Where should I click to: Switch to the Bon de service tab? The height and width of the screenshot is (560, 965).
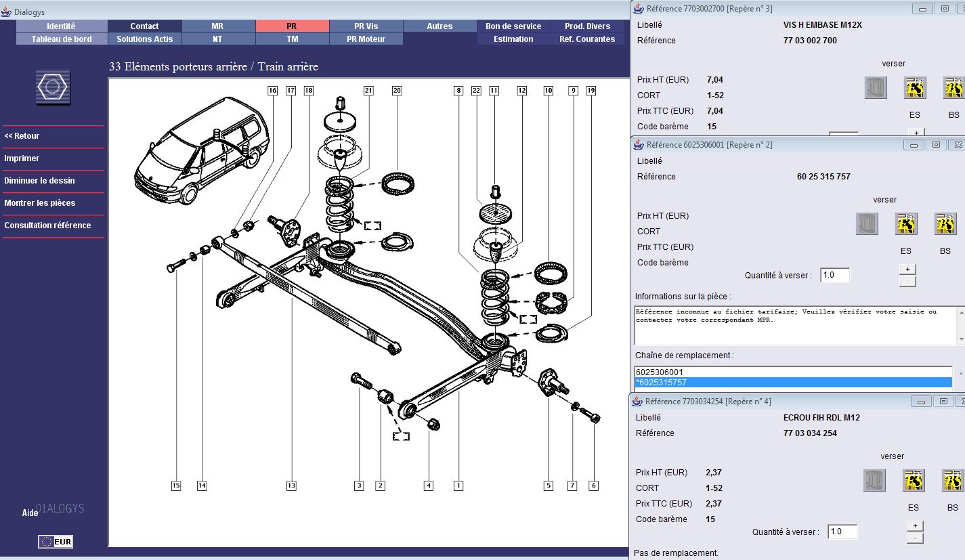[513, 26]
